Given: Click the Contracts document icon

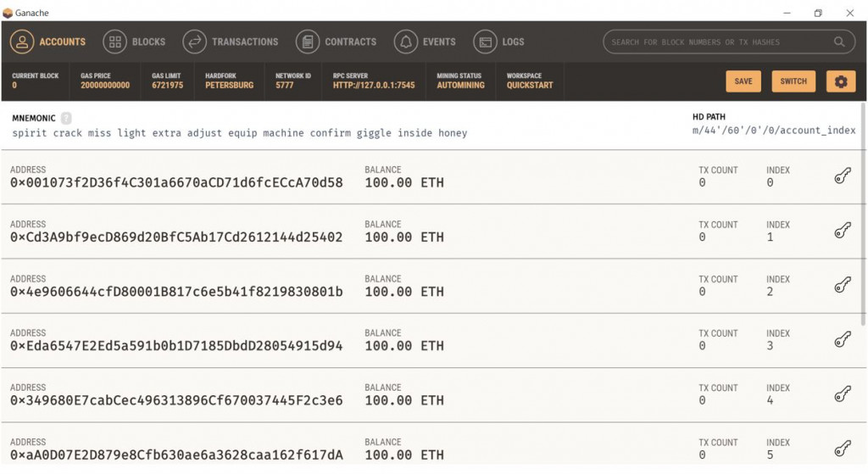Looking at the screenshot, I should pos(307,42).
